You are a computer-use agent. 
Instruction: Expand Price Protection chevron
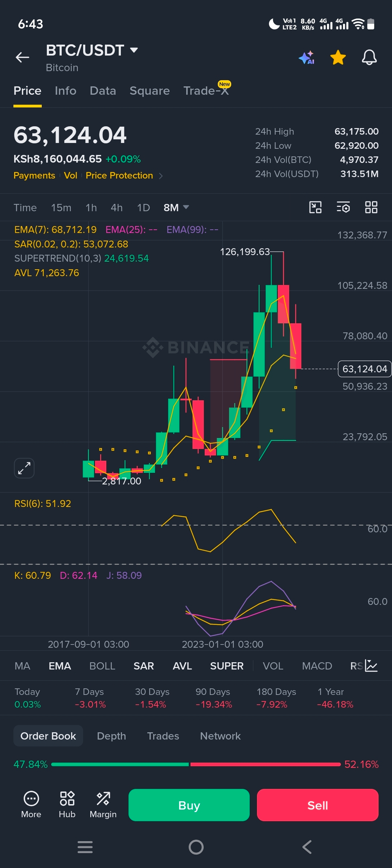[161, 176]
